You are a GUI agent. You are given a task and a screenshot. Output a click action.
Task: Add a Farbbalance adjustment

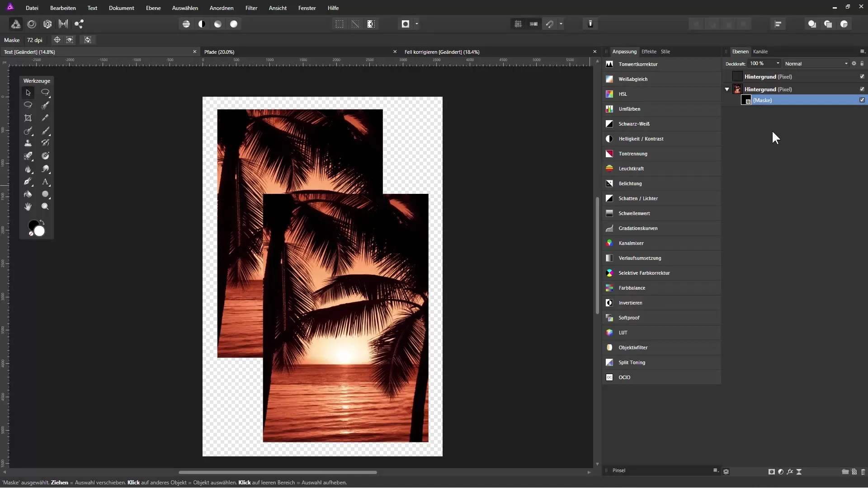pos(662,288)
